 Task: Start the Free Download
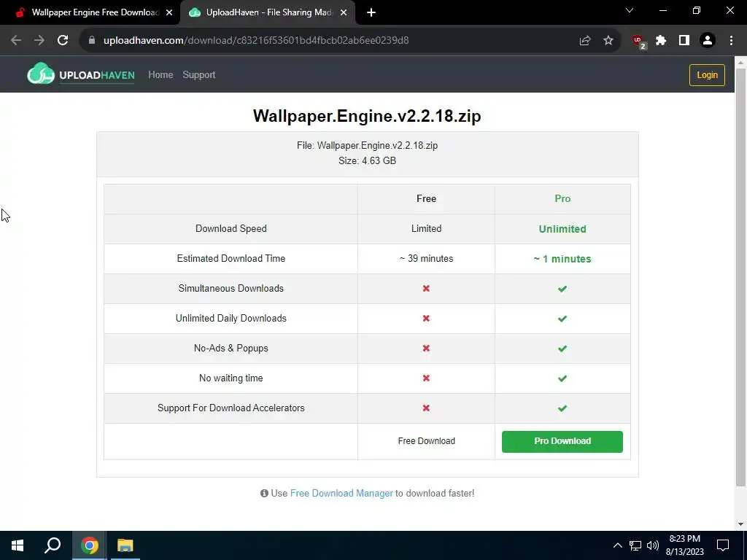coord(426,441)
